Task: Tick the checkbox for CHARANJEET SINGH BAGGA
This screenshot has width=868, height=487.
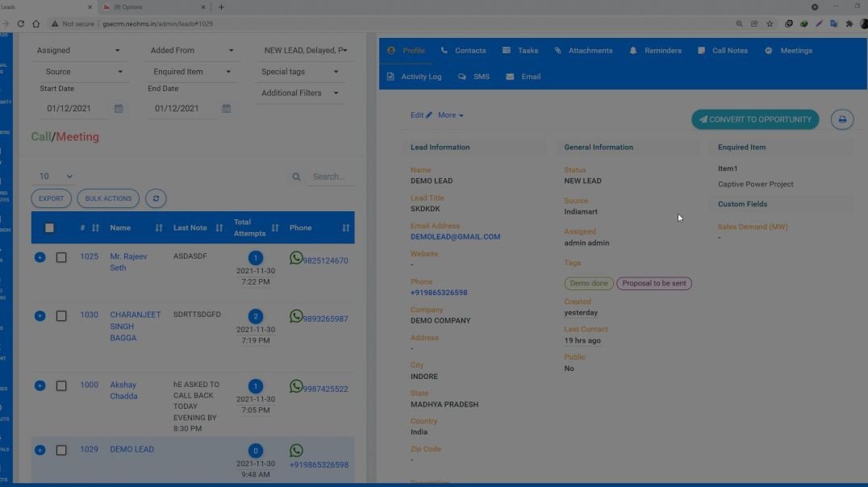Action: pyautogui.click(x=61, y=315)
